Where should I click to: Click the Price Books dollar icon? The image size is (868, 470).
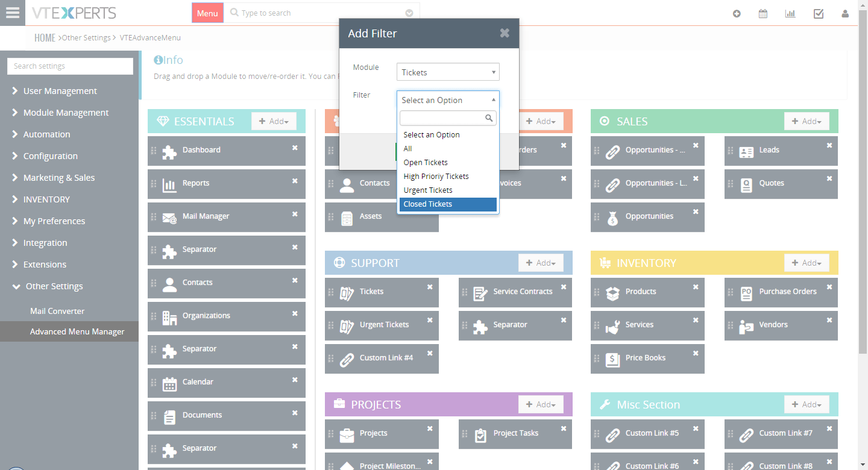point(612,359)
